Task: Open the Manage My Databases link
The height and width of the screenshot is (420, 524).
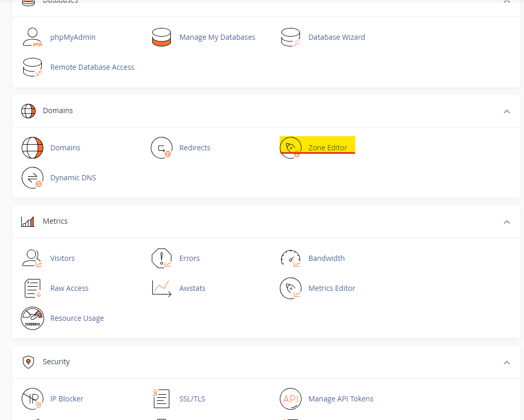Action: point(217,37)
